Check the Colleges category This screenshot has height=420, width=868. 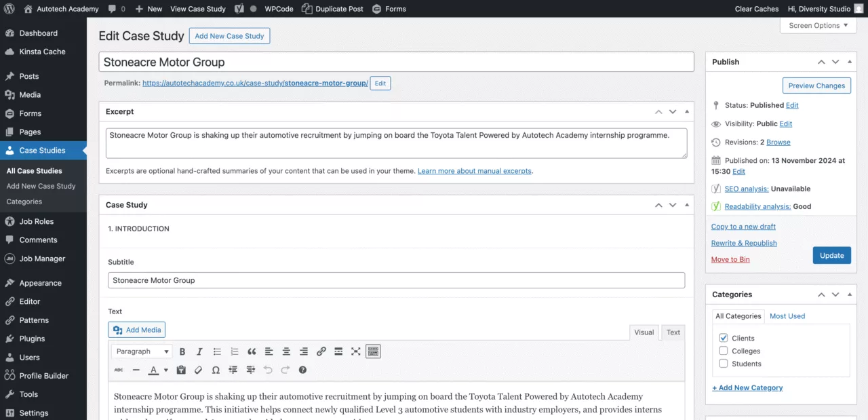724,351
